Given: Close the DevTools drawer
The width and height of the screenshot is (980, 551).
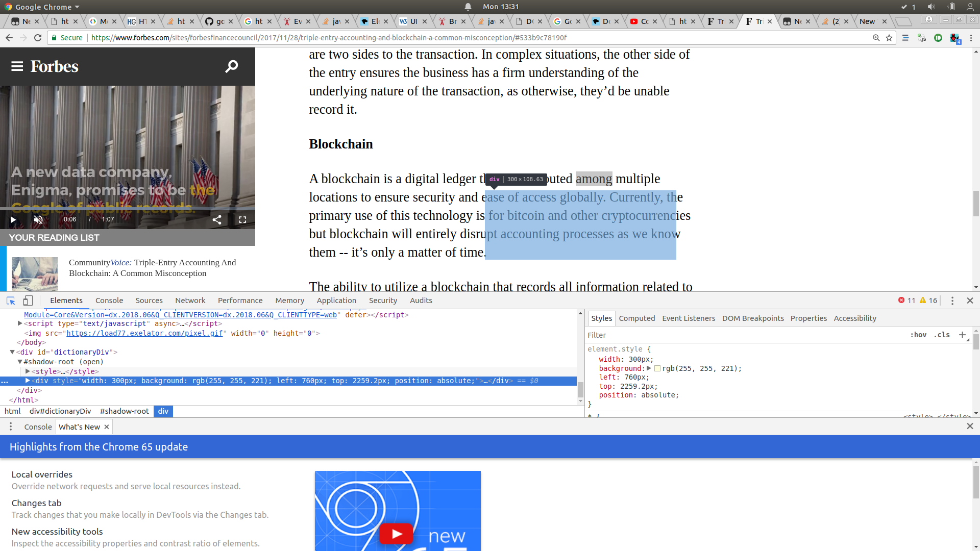Looking at the screenshot, I should coord(970,426).
